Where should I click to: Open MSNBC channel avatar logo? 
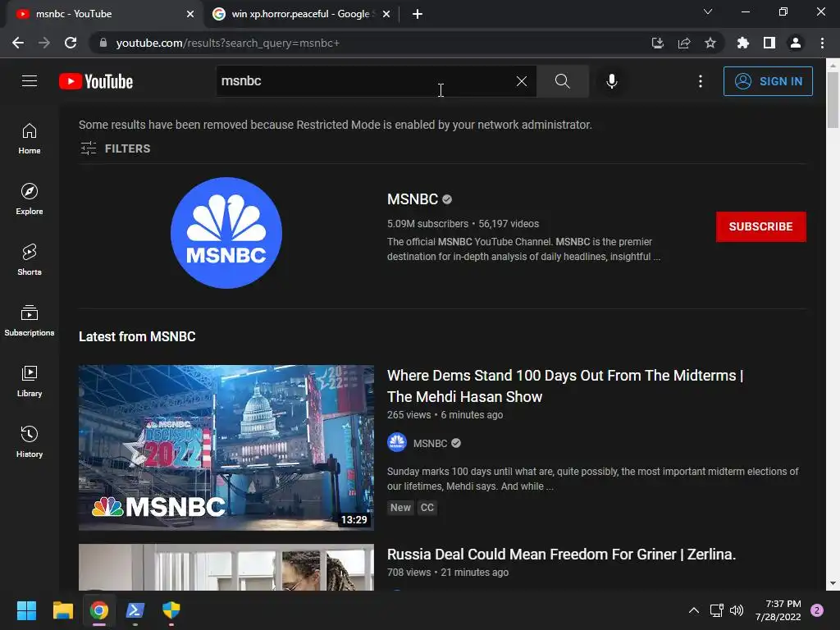pyautogui.click(x=226, y=233)
